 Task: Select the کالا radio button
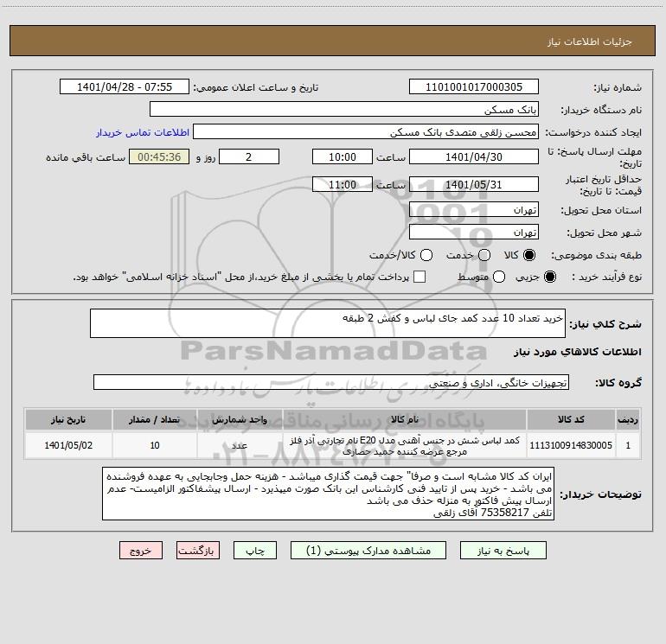(529, 255)
